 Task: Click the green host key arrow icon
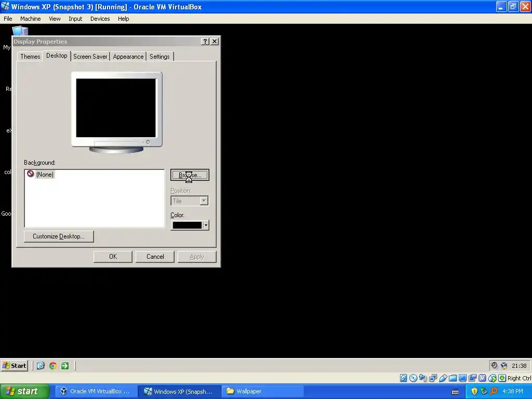(502, 378)
